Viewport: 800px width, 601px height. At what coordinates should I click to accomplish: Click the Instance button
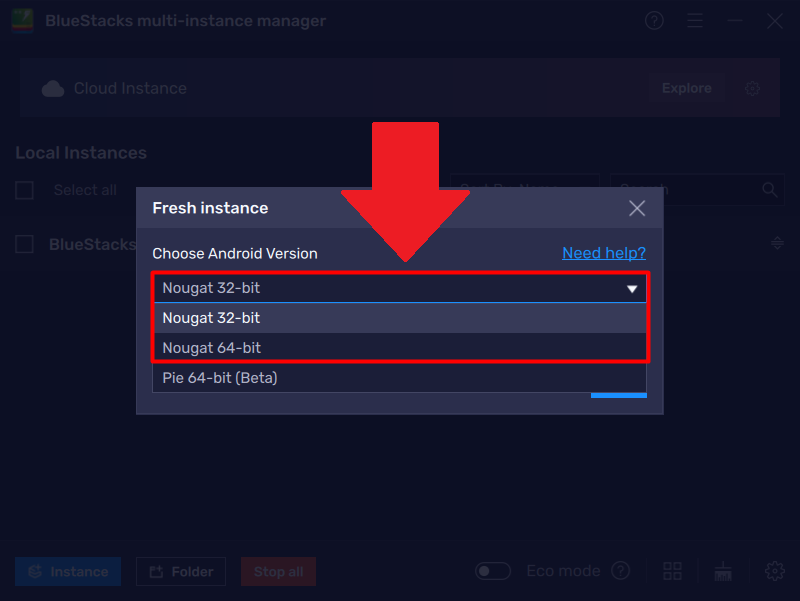pyautogui.click(x=68, y=571)
